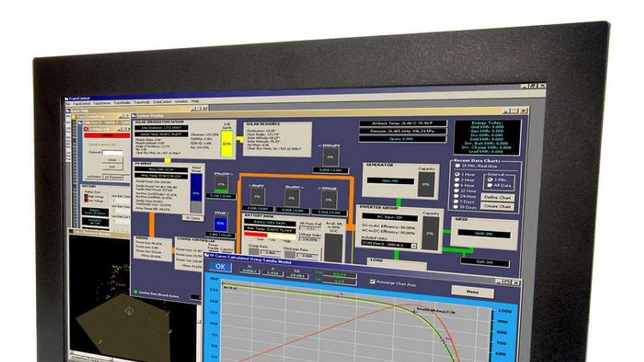
Task: Click the yellow Full Earth level bar
Action: click(227, 144)
